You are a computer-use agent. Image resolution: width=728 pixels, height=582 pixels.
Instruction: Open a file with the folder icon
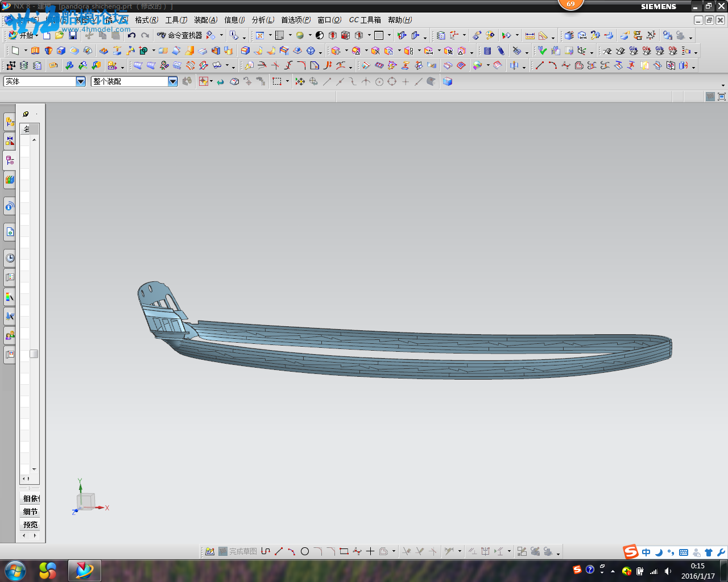click(x=60, y=35)
